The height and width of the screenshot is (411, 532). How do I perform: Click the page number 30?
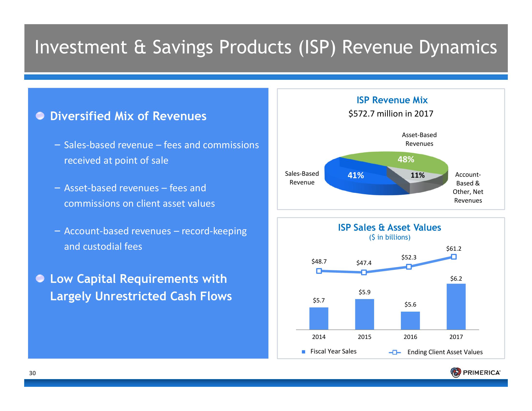tap(32, 373)
